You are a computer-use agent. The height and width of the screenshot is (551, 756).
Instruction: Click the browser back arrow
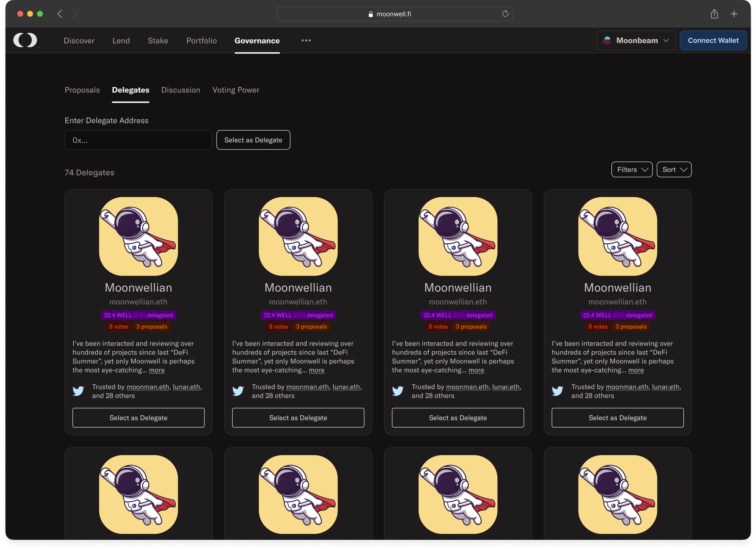click(x=60, y=14)
